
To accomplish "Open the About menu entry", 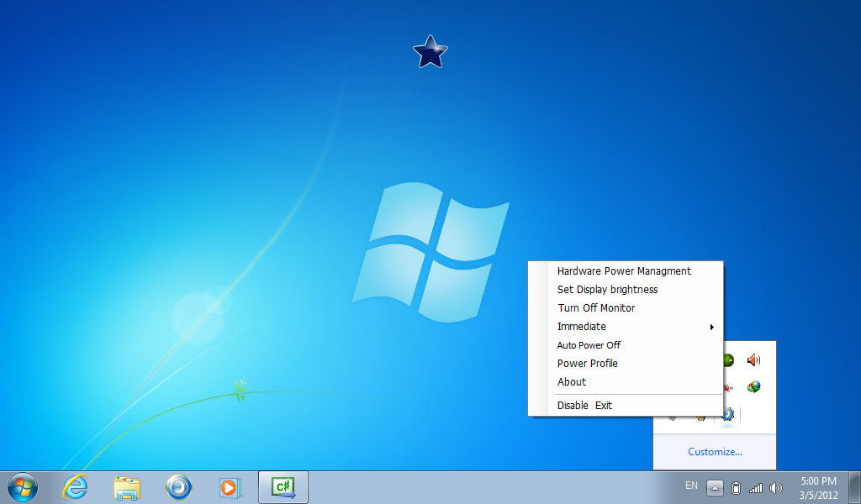I will click(625, 382).
